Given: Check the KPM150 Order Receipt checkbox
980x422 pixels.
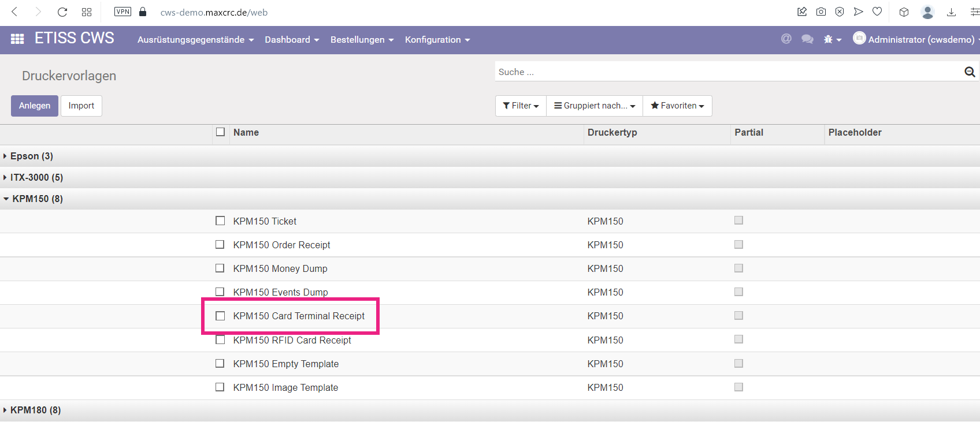Looking at the screenshot, I should click(220, 244).
